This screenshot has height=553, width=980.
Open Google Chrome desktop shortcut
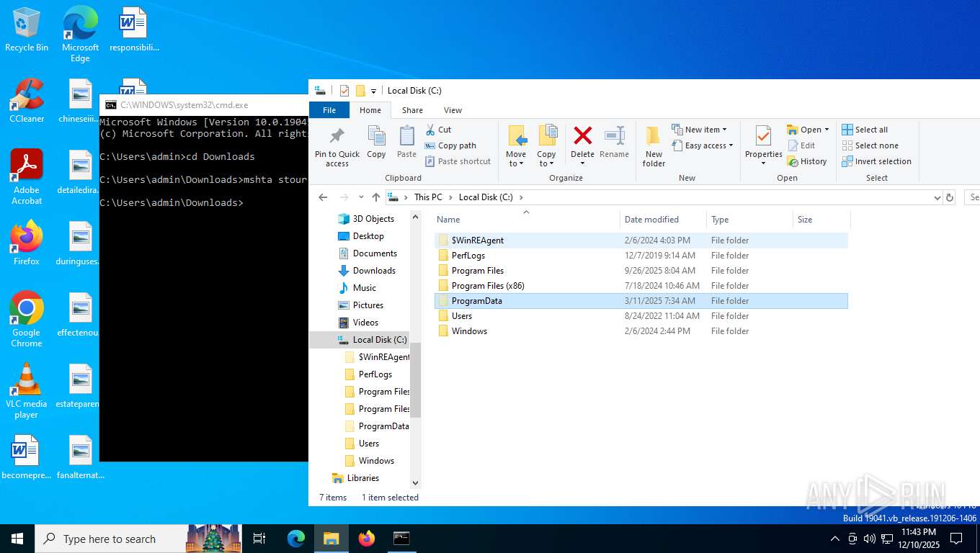(27, 320)
